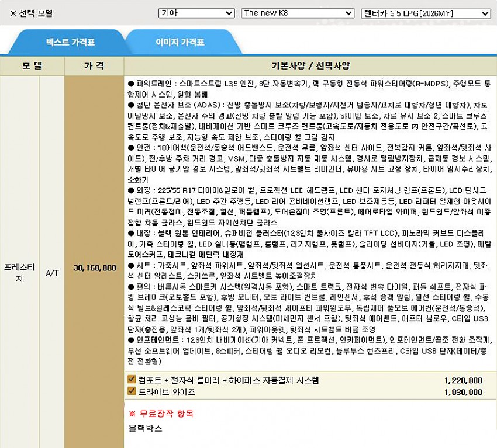Click the 모델 column header
Viewport: 497px width, 448px height.
tap(32, 65)
